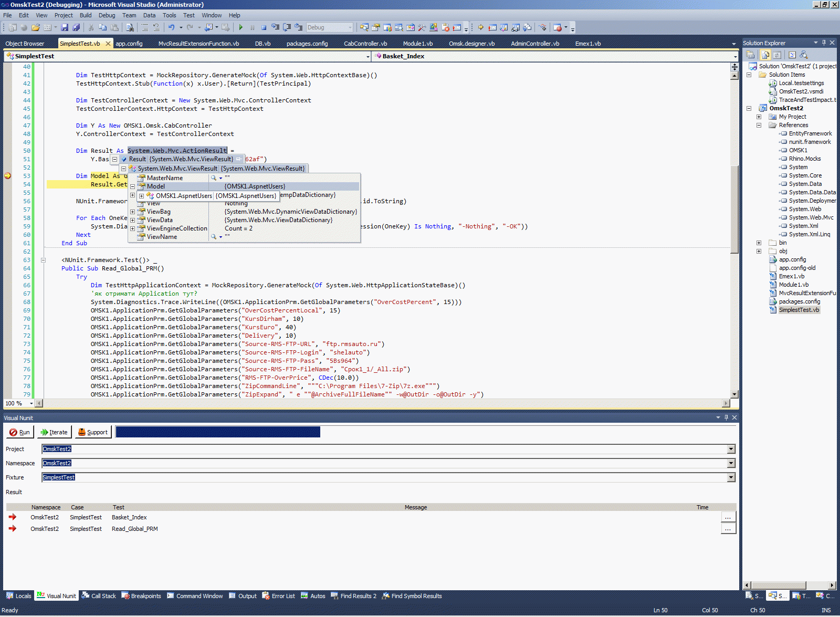Switch to the Call Stack bottom tab
The image size is (840, 617).
point(99,596)
